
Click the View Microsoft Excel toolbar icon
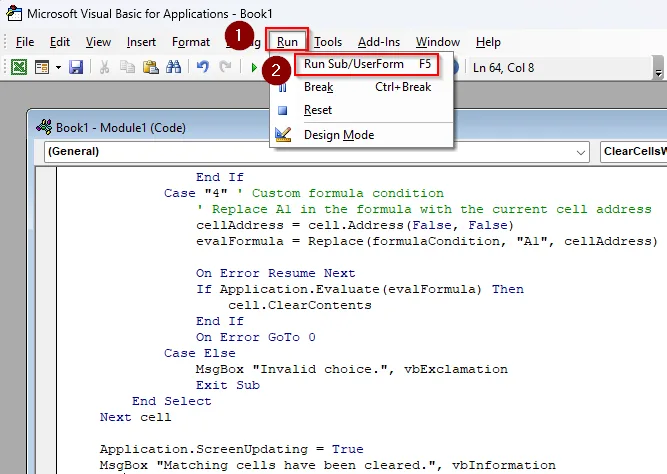point(19,67)
